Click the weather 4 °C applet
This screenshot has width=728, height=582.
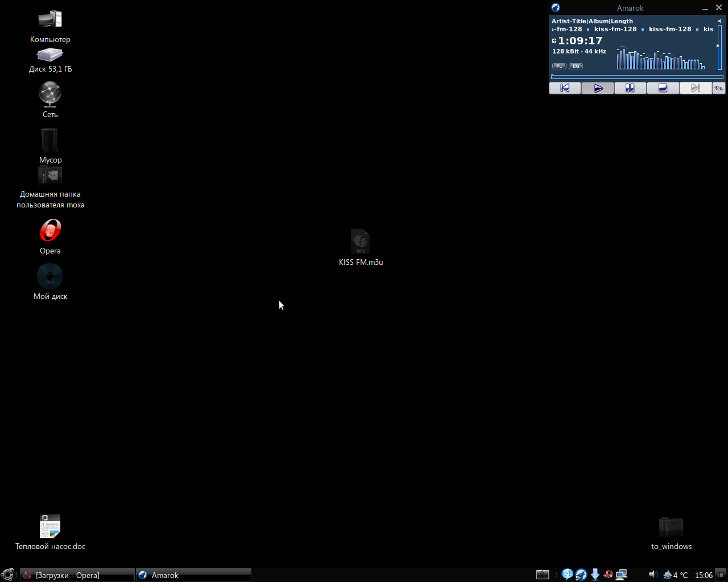675,575
